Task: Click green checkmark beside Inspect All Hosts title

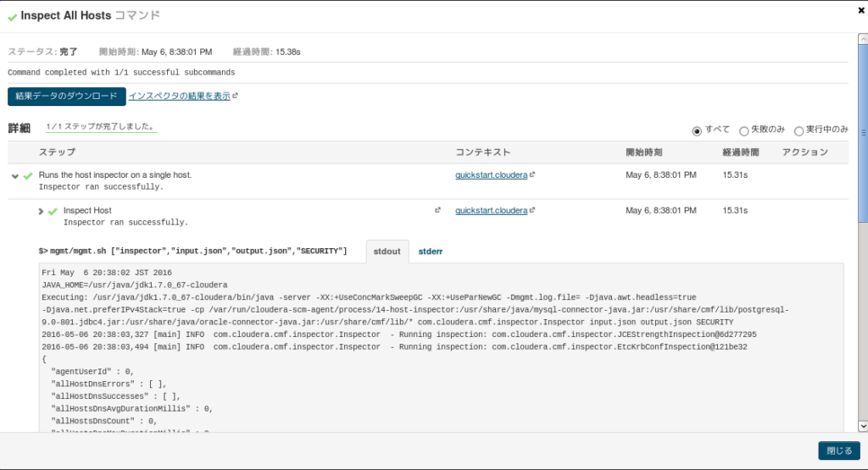Action: (12, 17)
